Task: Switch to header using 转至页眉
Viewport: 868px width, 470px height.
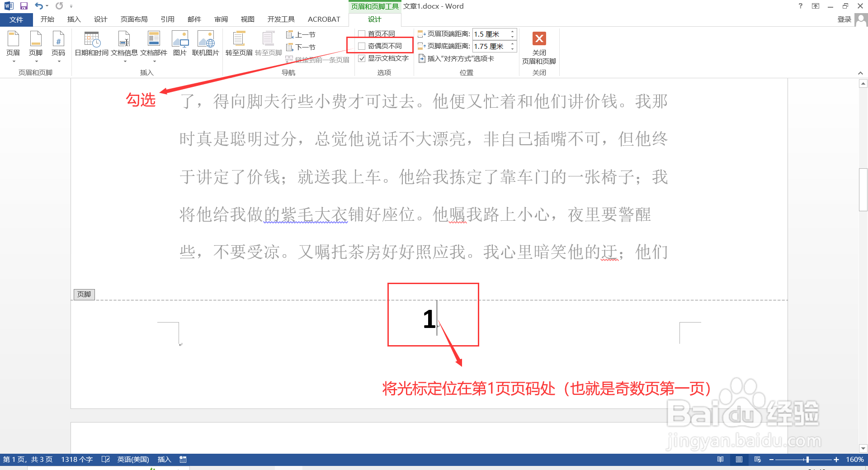Action: (239, 43)
